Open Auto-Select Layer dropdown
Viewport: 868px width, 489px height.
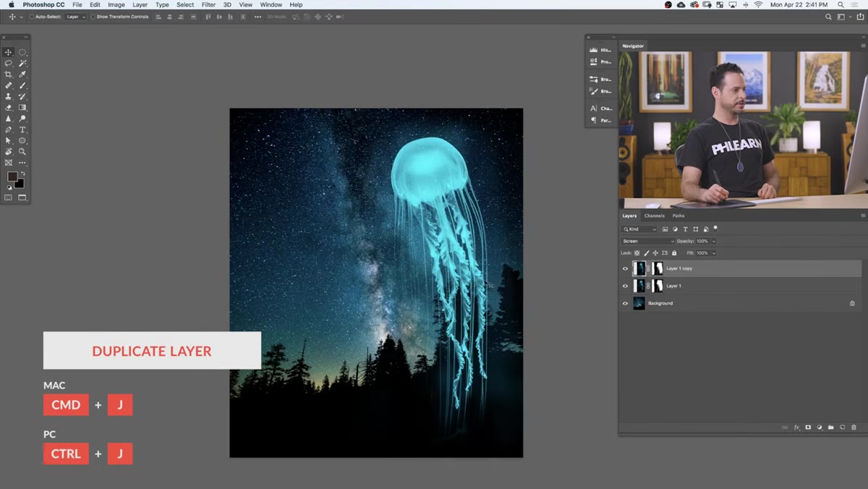[x=76, y=17]
